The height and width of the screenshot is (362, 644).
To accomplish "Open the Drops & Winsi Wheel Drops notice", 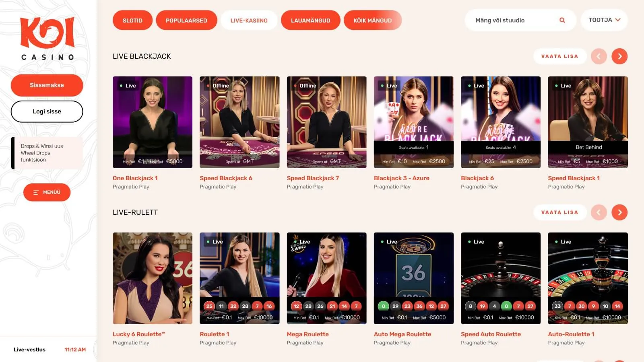I will [x=47, y=153].
